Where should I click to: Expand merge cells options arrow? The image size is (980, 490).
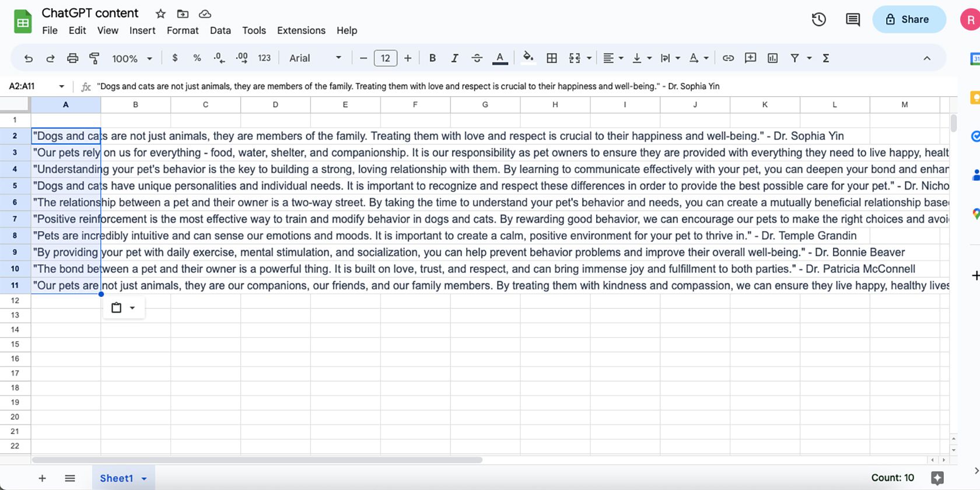(x=589, y=58)
